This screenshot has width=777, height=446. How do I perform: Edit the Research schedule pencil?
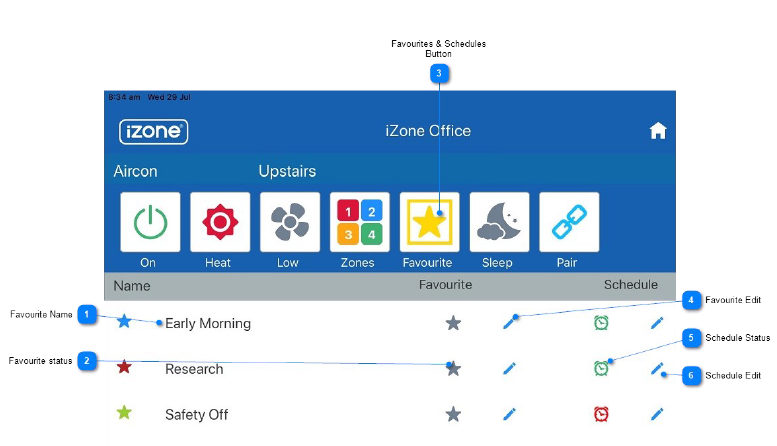tap(657, 369)
